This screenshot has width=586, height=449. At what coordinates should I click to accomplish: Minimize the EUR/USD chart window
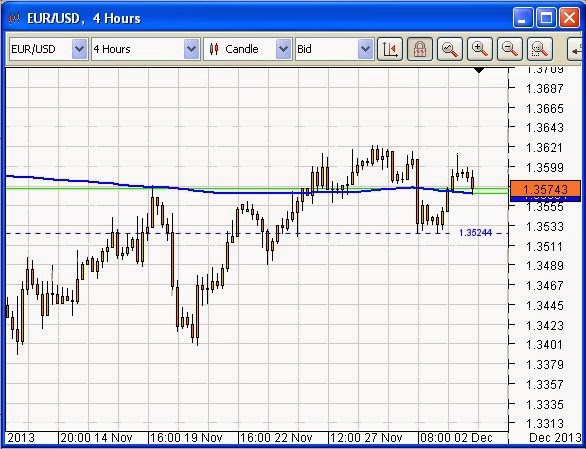click(x=523, y=18)
